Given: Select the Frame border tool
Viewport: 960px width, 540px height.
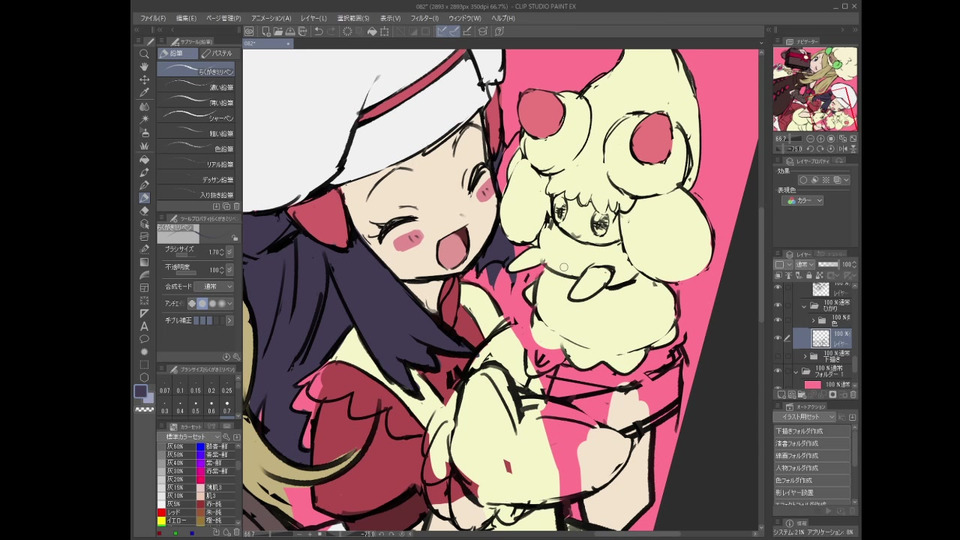Looking at the screenshot, I should [144, 288].
